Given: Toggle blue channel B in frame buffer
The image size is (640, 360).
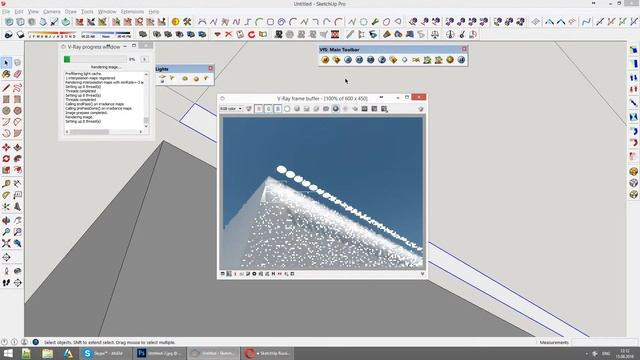Looking at the screenshot, I should point(278,109).
